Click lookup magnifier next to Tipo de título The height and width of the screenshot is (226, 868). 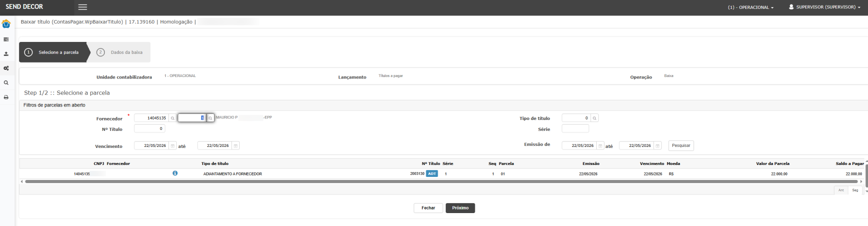595,118
